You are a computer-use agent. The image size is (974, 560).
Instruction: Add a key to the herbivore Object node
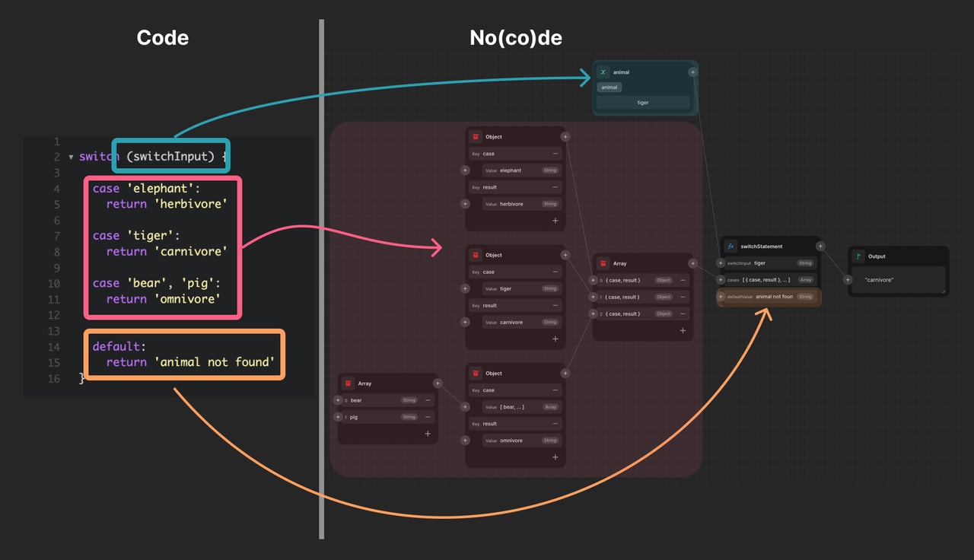pos(555,221)
